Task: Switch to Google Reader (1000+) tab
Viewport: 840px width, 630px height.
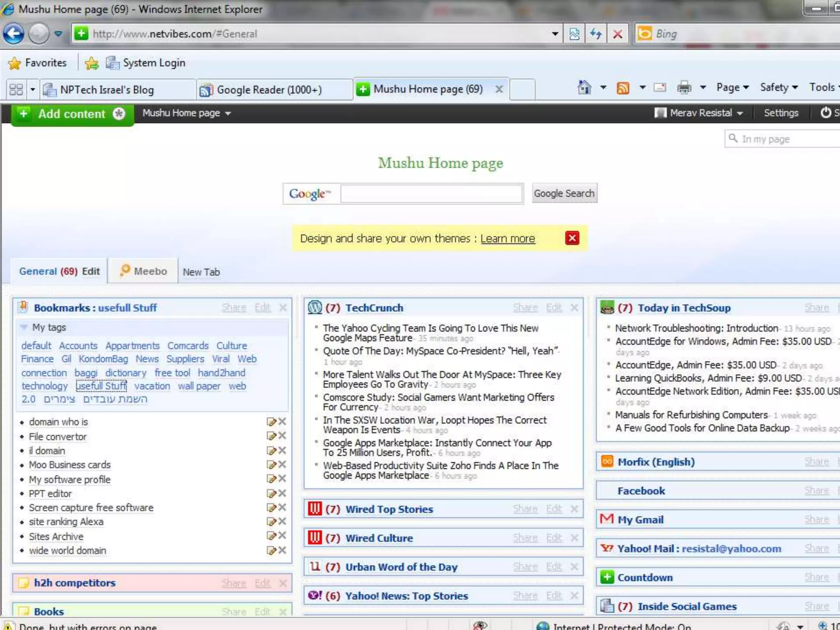Action: 274,89
